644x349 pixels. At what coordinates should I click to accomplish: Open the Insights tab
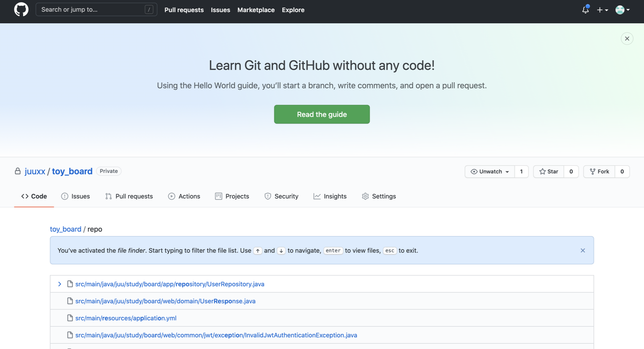[x=330, y=196]
